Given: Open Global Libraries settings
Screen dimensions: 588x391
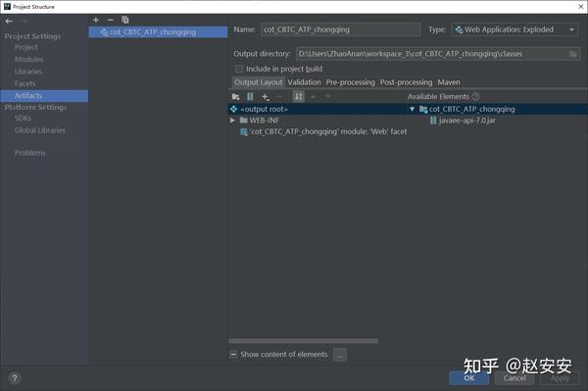Looking at the screenshot, I should [40, 130].
